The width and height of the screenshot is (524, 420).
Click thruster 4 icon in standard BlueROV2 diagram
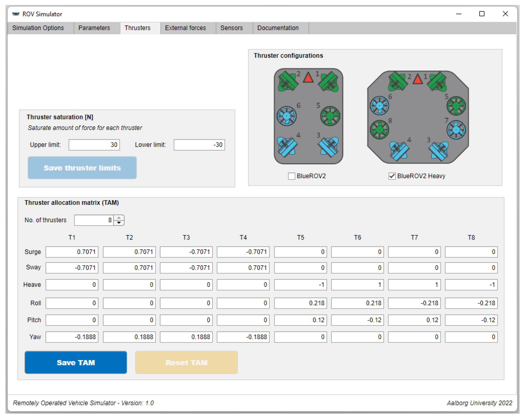pos(287,147)
